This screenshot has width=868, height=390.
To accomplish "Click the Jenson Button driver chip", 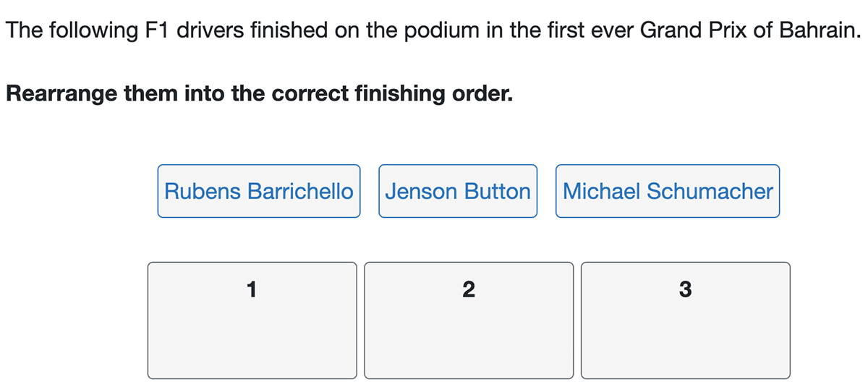I will (x=457, y=191).
